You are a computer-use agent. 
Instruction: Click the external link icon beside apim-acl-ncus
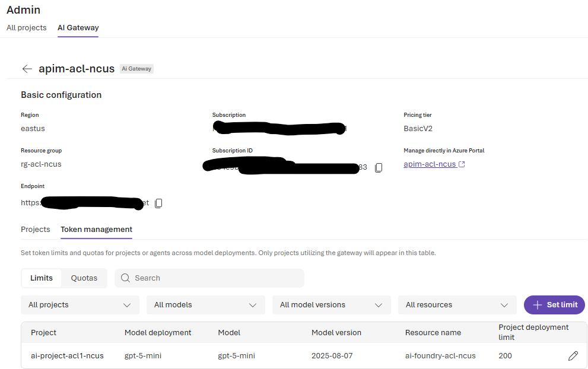click(462, 164)
